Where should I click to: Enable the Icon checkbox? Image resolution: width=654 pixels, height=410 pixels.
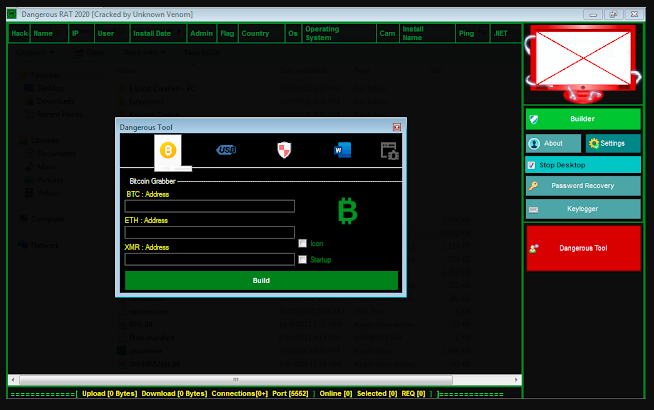tap(303, 243)
